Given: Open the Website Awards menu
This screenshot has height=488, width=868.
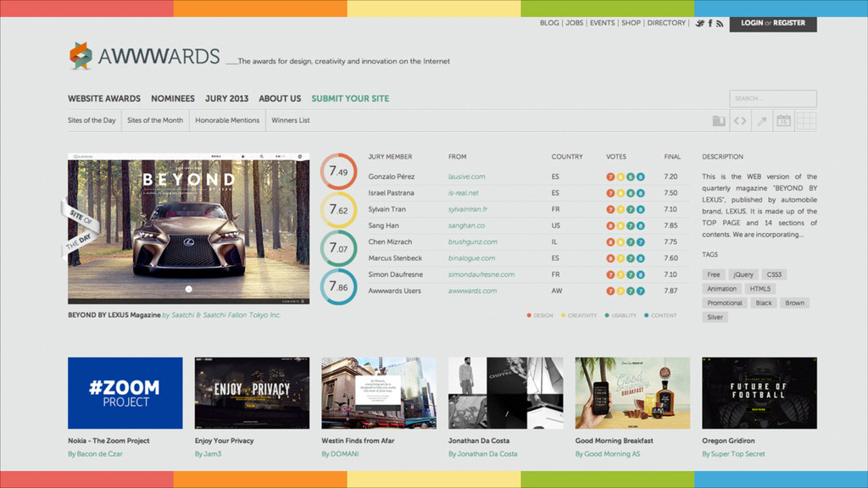Looking at the screenshot, I should pyautogui.click(x=104, y=98).
